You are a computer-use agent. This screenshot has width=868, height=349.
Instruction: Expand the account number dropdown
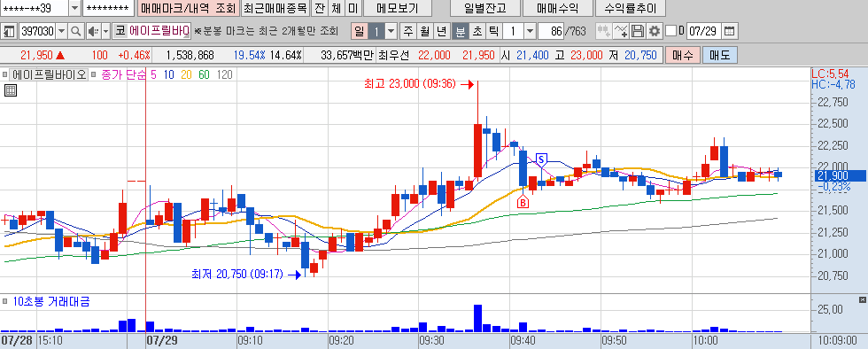point(74,8)
